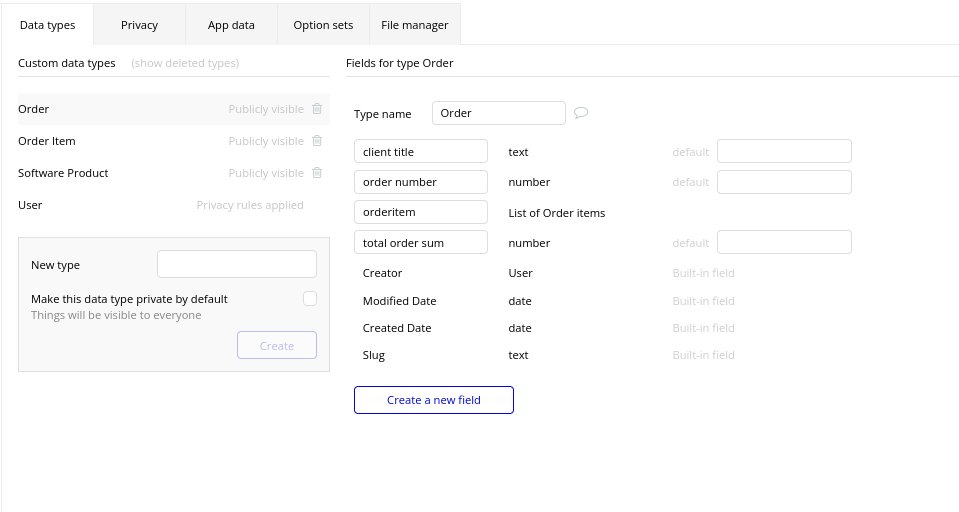Select the User data type

[30, 205]
